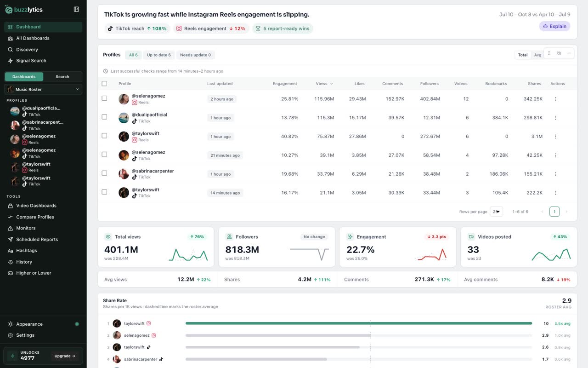Check the @sabrinacarpenter row checkbox
Viewport: 588px width, 368px height.
pos(104,173)
